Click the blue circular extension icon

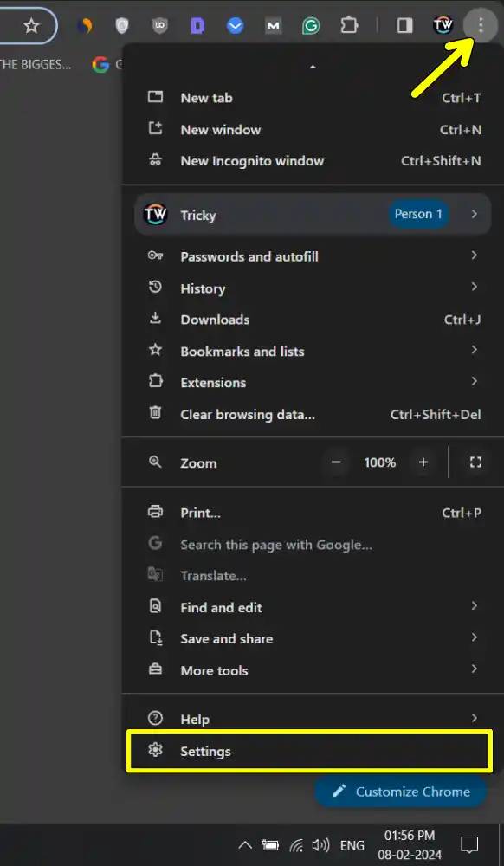point(236,25)
